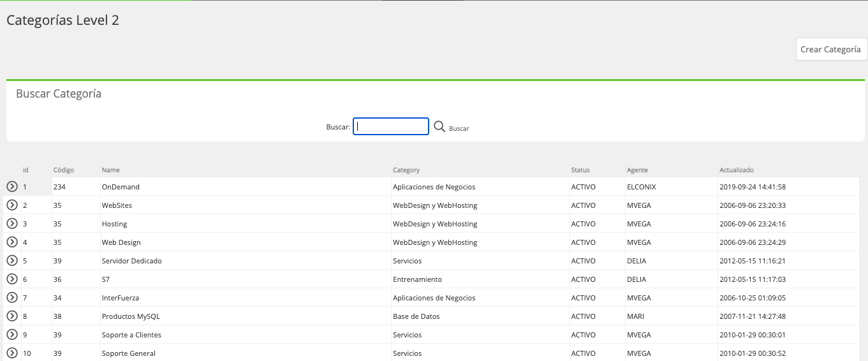
Task: Click the Código column header
Action: point(64,170)
